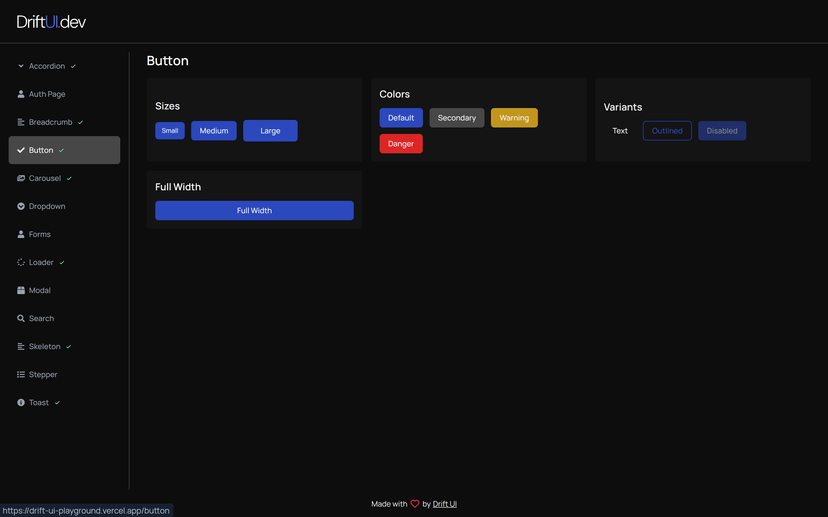Click green check mark in selected Button row

(x=61, y=151)
